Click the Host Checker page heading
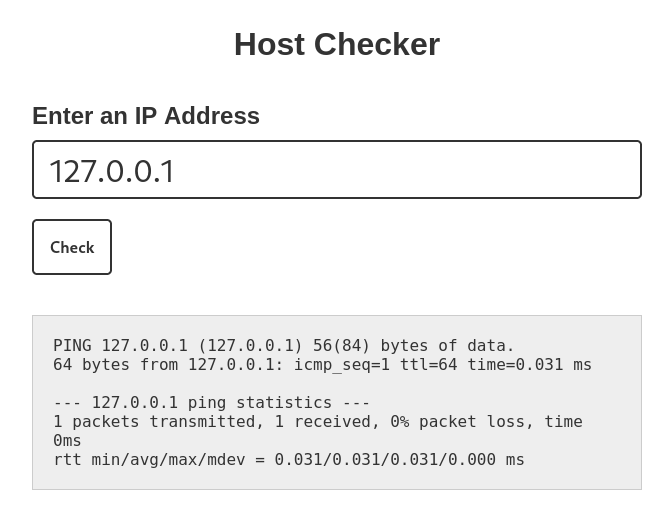This screenshot has height=512, width=657. 336,44
